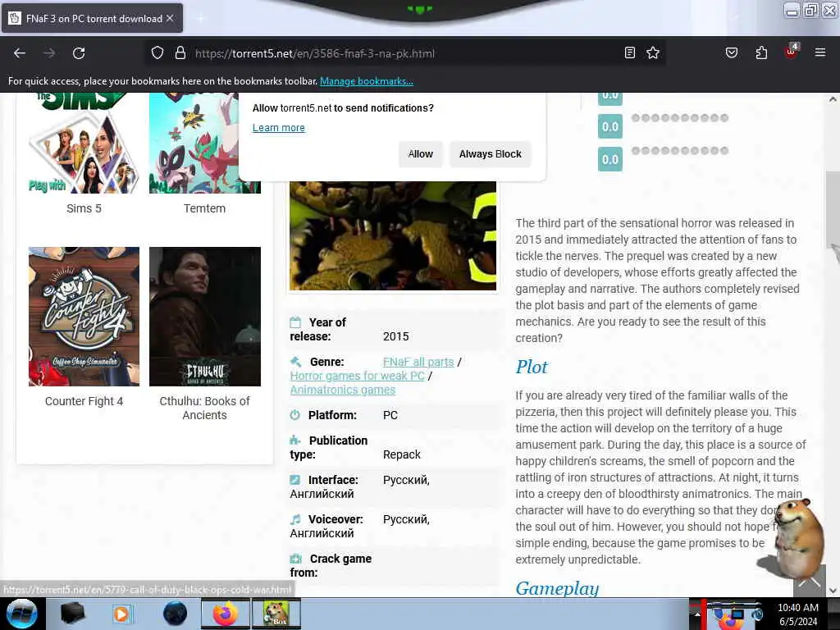This screenshot has width=840, height=630.
Task: Open Cthulhu: Books of Ancients cover
Action: pyautogui.click(x=204, y=316)
